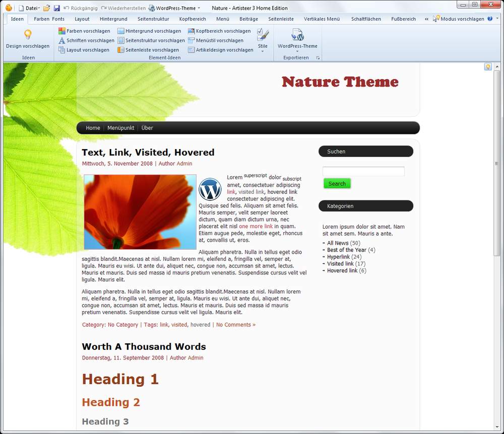Image resolution: width=504 pixels, height=434 pixels.
Task: Click Seitenleiste vorschlagen orange icon
Action: tap(121, 50)
